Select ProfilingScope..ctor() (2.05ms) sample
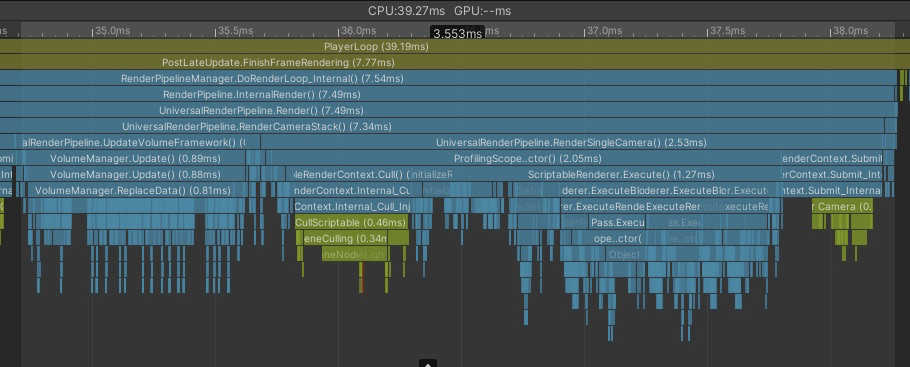This screenshot has height=367, width=910. 527,158
